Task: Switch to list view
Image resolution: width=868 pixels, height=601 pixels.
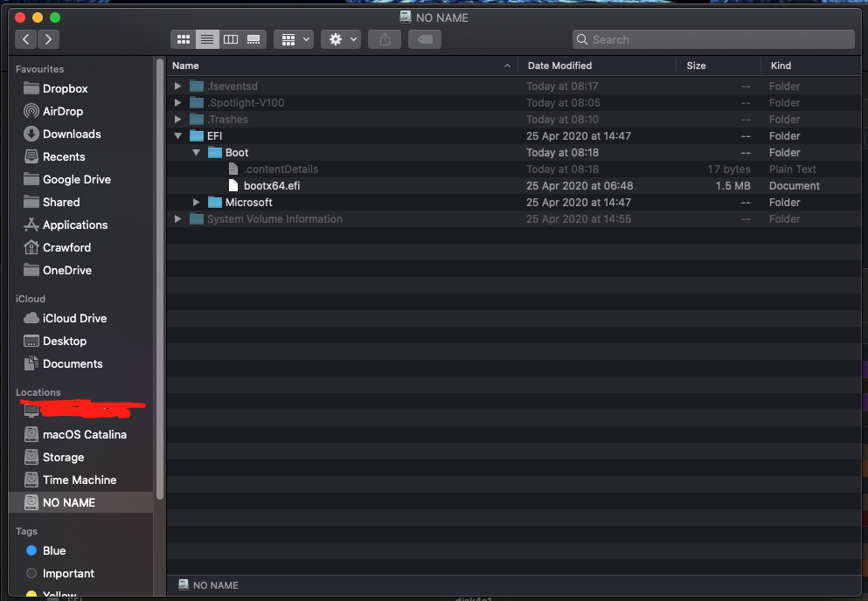Action: click(x=207, y=39)
